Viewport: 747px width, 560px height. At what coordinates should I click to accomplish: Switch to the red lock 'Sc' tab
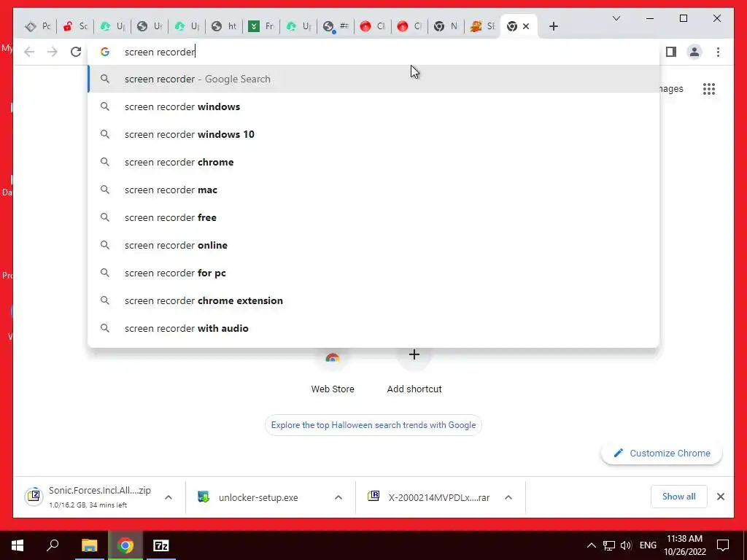(x=75, y=27)
